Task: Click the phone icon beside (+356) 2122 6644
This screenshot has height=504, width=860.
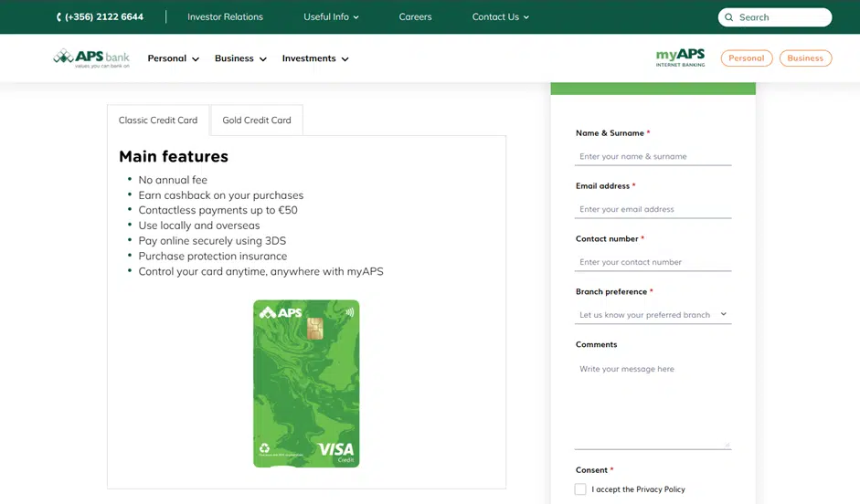Action: click(58, 17)
